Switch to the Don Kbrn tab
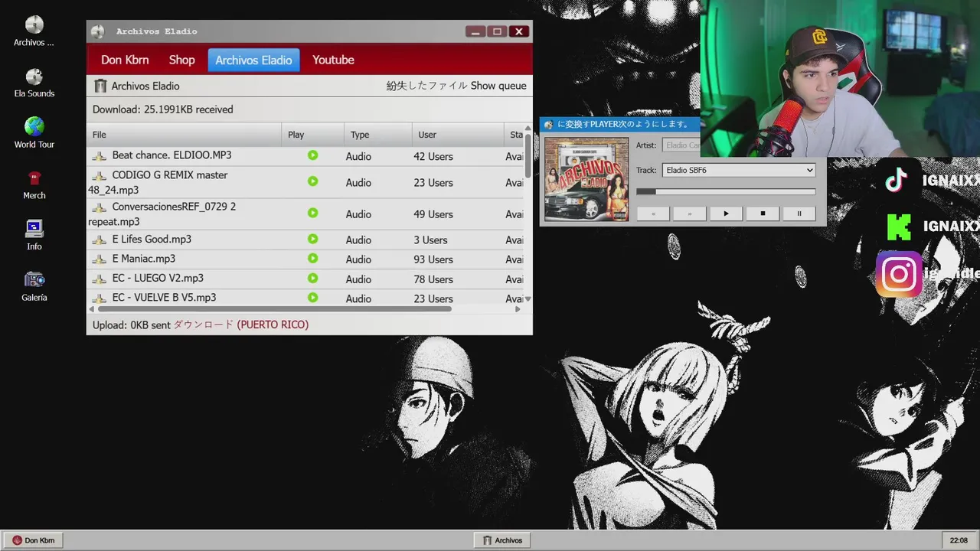Image resolution: width=980 pixels, height=551 pixels. (125, 60)
